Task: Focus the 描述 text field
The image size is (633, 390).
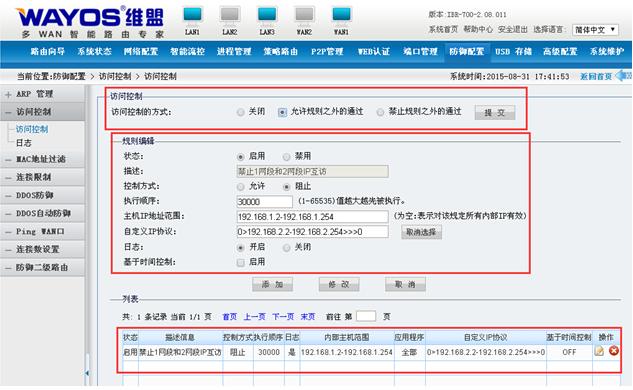Action: click(312, 172)
